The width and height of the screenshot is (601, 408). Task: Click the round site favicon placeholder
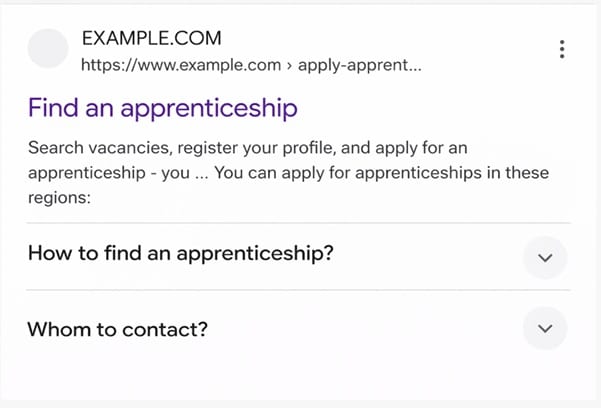tap(47, 49)
